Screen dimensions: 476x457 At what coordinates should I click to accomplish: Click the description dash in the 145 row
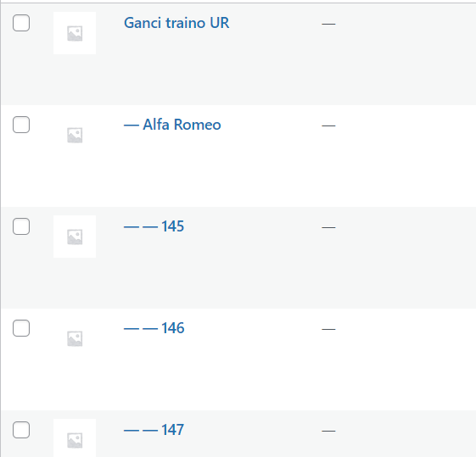click(x=328, y=227)
